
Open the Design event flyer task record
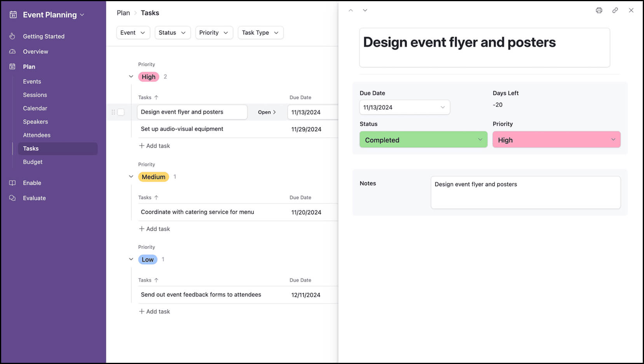267,112
